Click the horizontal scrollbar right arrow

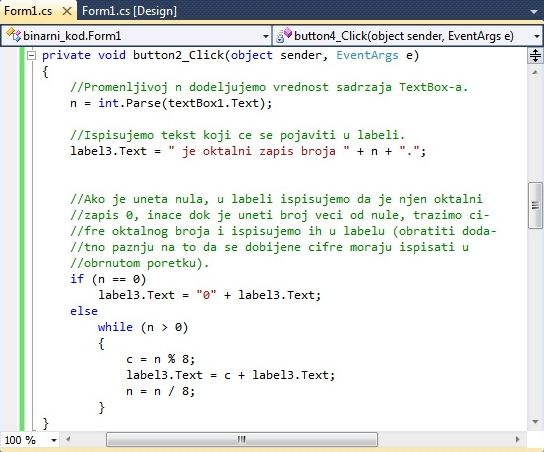[518, 440]
